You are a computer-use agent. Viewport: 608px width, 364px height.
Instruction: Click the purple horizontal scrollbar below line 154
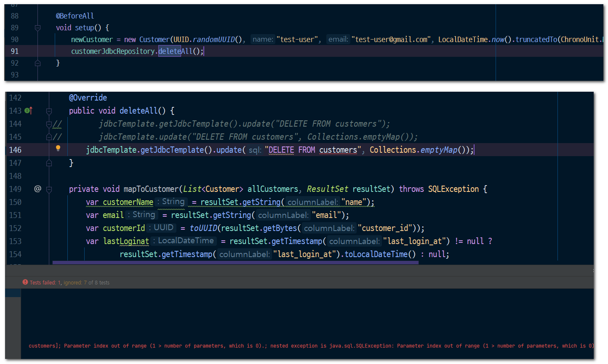click(x=234, y=262)
